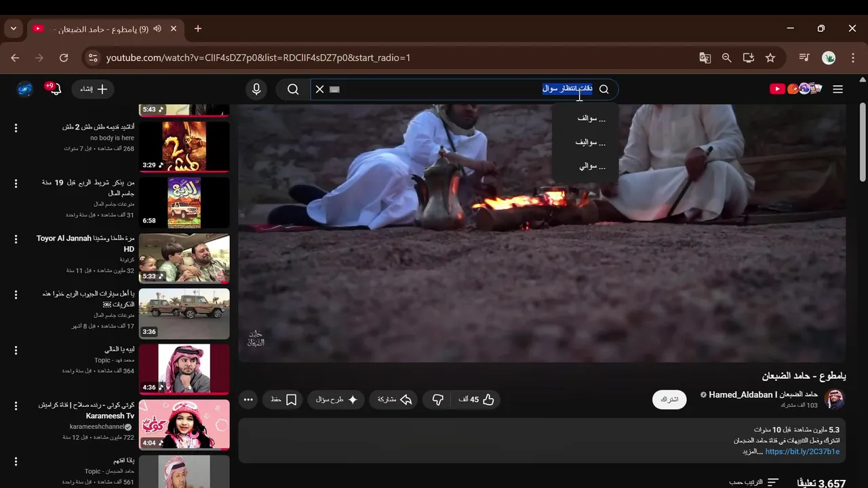
Task: Play the Toyor Al Jannah thumbnail (5:33)
Action: pos(184,258)
